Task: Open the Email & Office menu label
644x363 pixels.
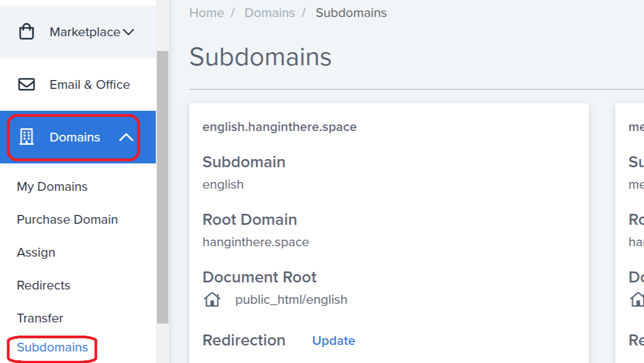Action: (90, 84)
